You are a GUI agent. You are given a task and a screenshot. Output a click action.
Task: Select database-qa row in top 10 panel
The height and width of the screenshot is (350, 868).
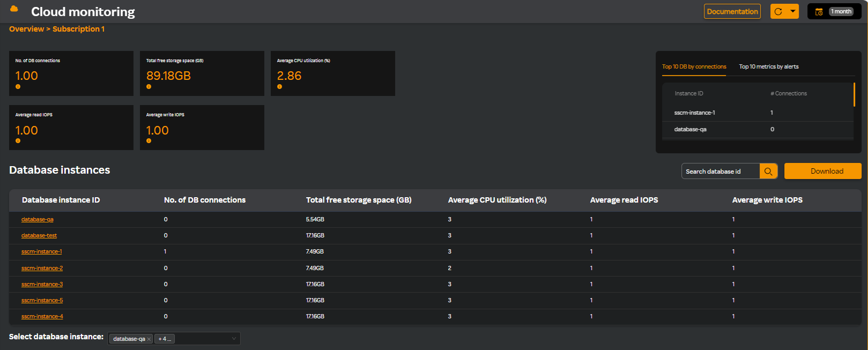tap(758, 129)
